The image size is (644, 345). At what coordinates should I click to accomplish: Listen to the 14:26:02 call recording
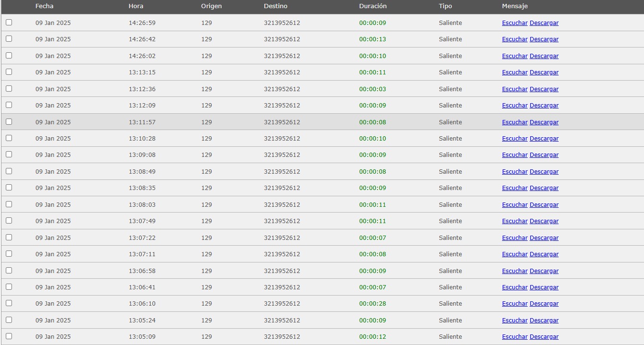pyautogui.click(x=515, y=56)
